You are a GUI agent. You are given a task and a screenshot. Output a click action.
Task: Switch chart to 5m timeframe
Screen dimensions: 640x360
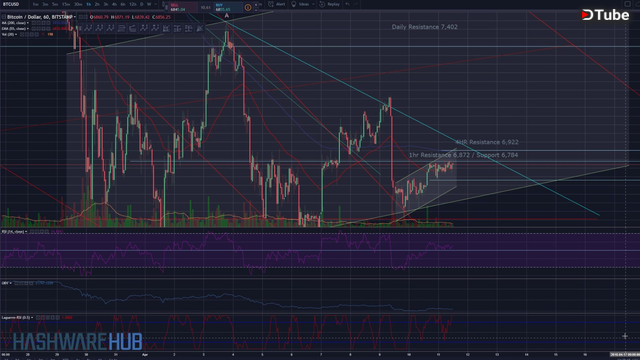pyautogui.click(x=55, y=4)
